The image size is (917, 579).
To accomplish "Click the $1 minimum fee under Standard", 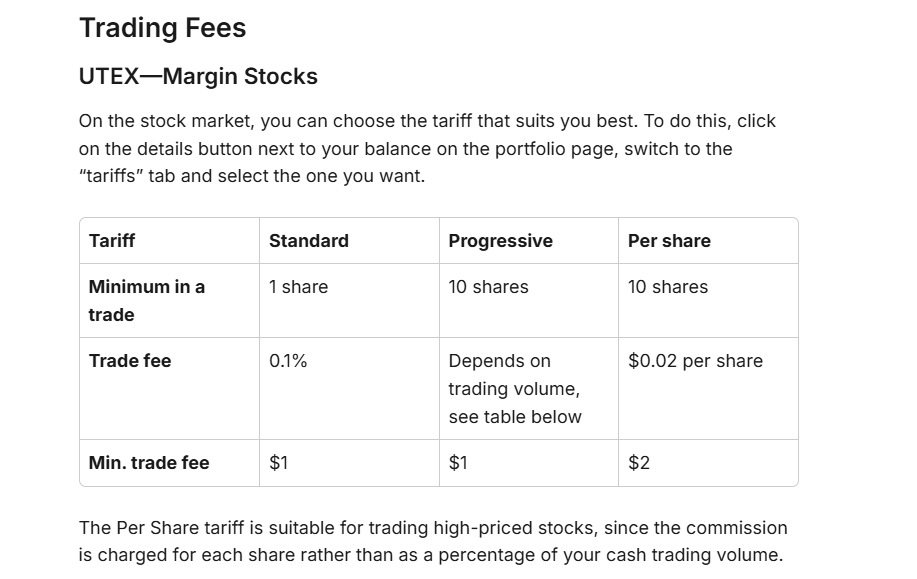I will coord(279,463).
